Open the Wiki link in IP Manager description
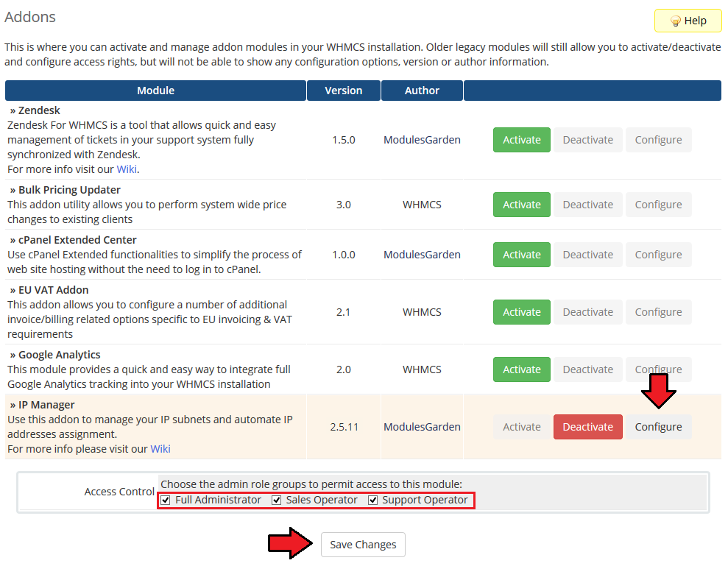Image resolution: width=728 pixels, height=566 pixels. 160,449
